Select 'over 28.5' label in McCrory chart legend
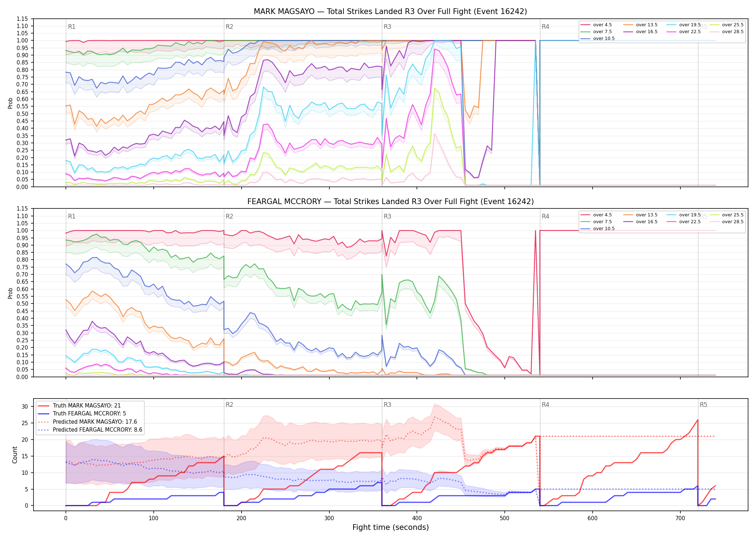Image resolution: width=756 pixels, height=540 pixels. coord(733,222)
